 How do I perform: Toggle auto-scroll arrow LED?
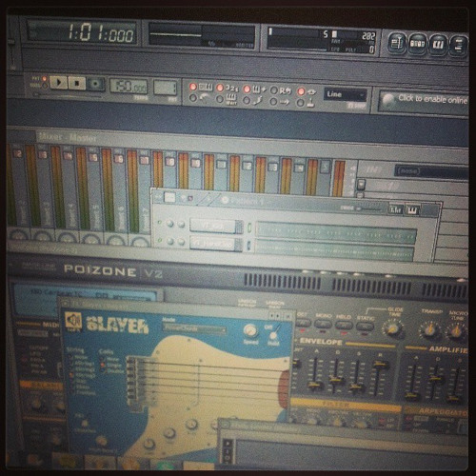[x=273, y=102]
